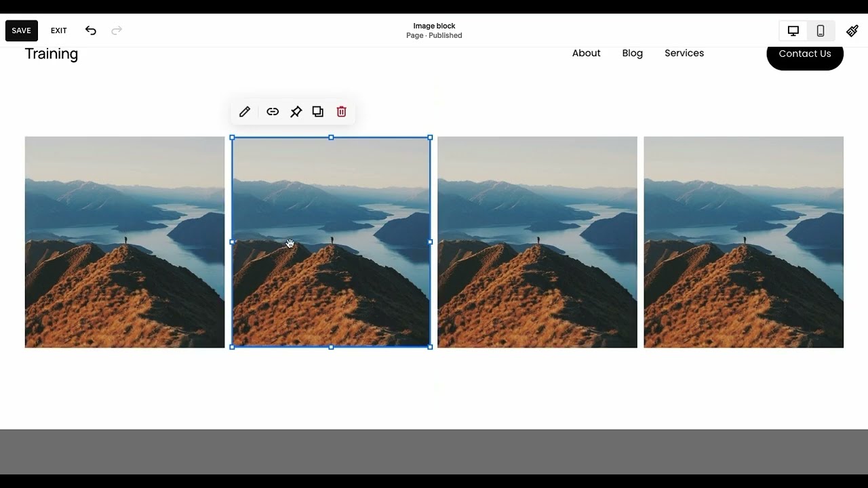This screenshot has height=488, width=868.
Task: Click the Training site title
Action: [x=52, y=54]
